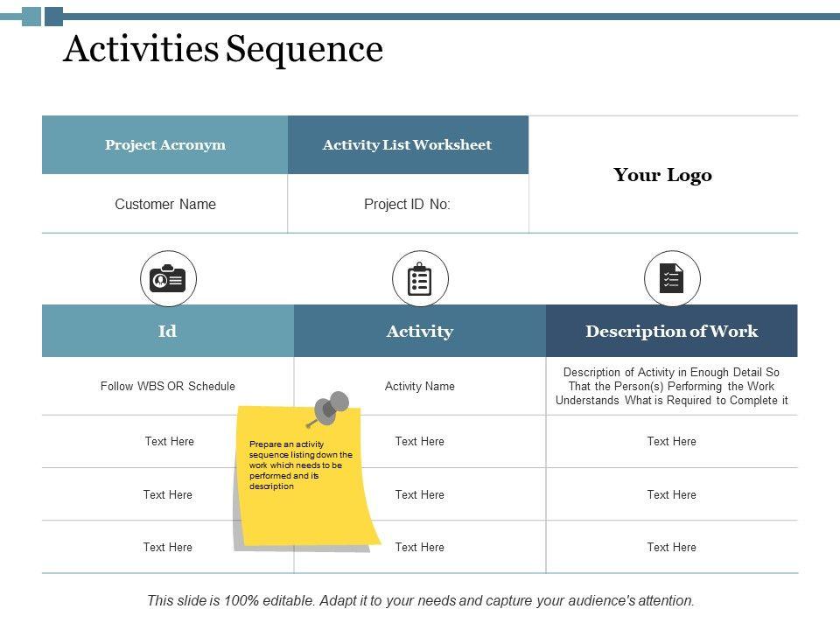Click the "Id" column header
The height and width of the screenshot is (630, 840).
click(x=168, y=331)
